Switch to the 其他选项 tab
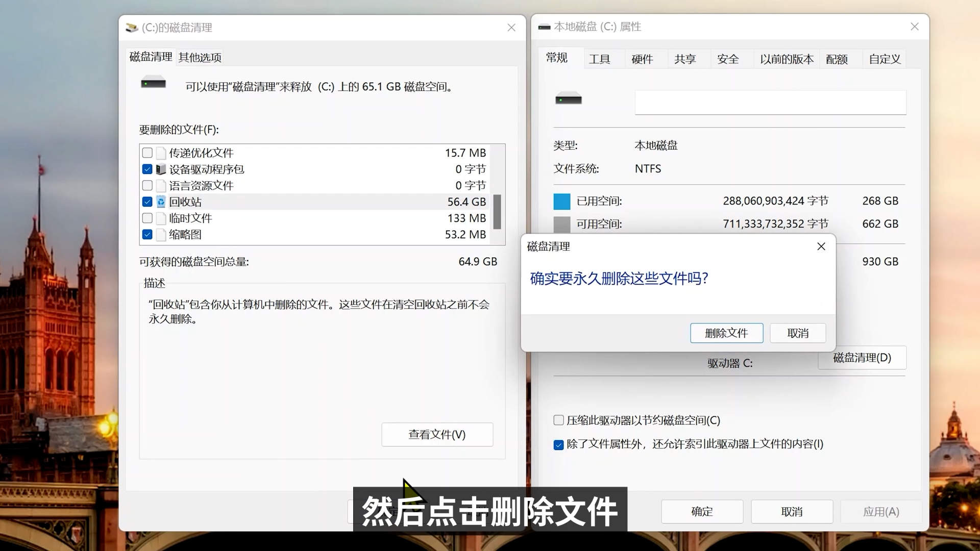 pyautogui.click(x=199, y=57)
